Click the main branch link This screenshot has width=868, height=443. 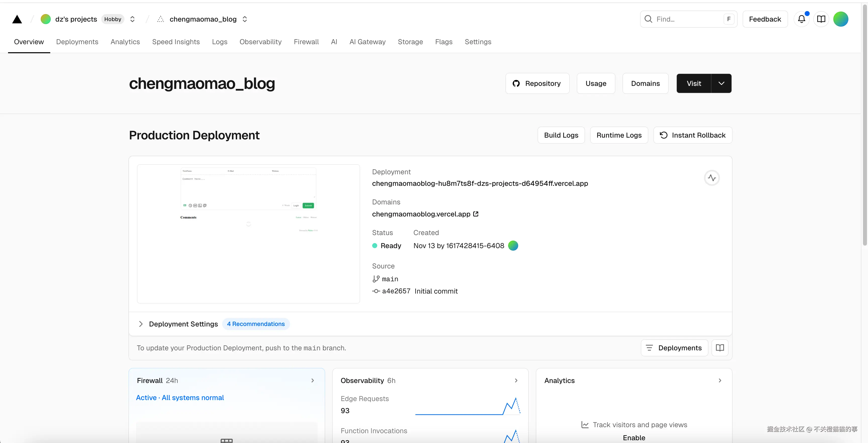pos(390,279)
